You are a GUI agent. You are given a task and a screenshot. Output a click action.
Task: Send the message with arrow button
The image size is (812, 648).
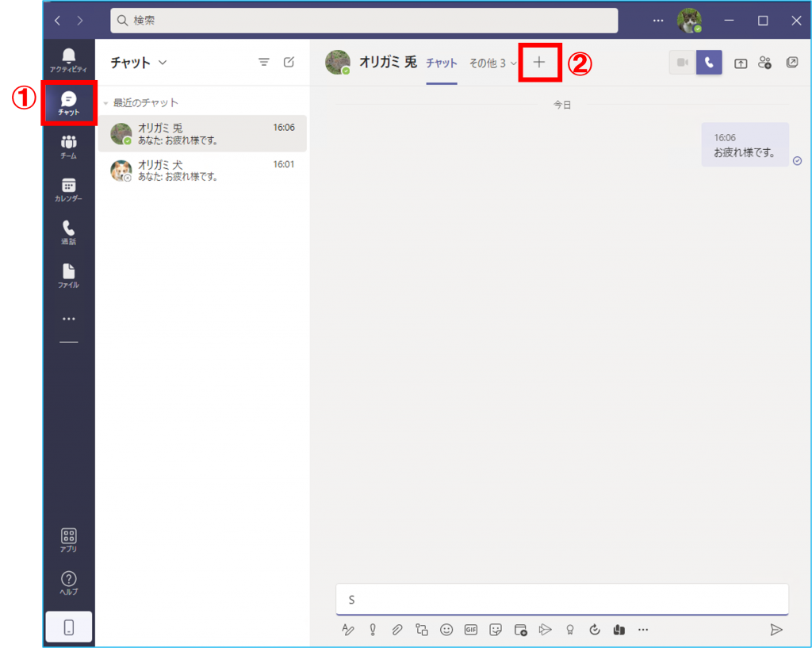(776, 630)
